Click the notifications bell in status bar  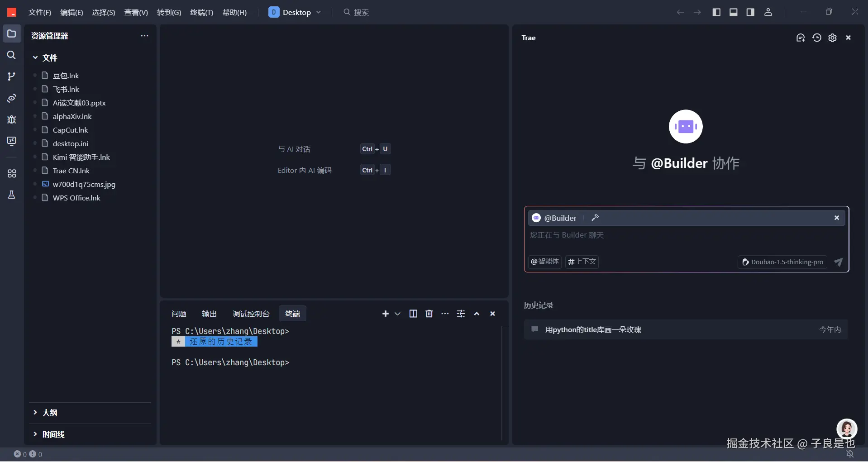click(850, 454)
